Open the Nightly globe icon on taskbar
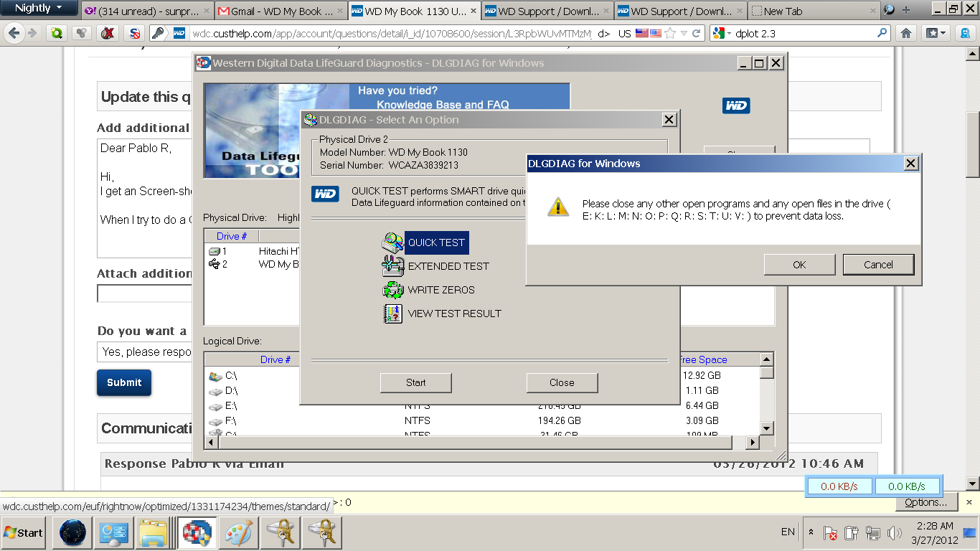Image resolution: width=980 pixels, height=551 pixels. coord(73,533)
